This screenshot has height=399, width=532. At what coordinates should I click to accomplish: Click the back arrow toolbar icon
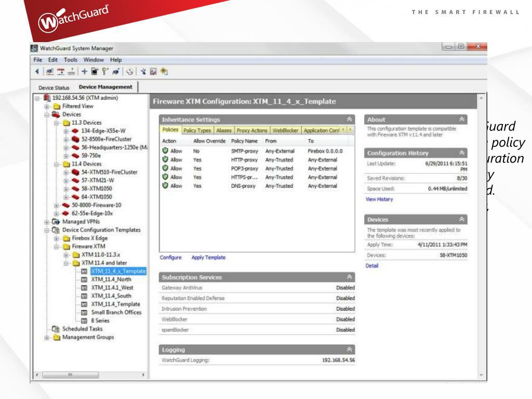tap(37, 71)
